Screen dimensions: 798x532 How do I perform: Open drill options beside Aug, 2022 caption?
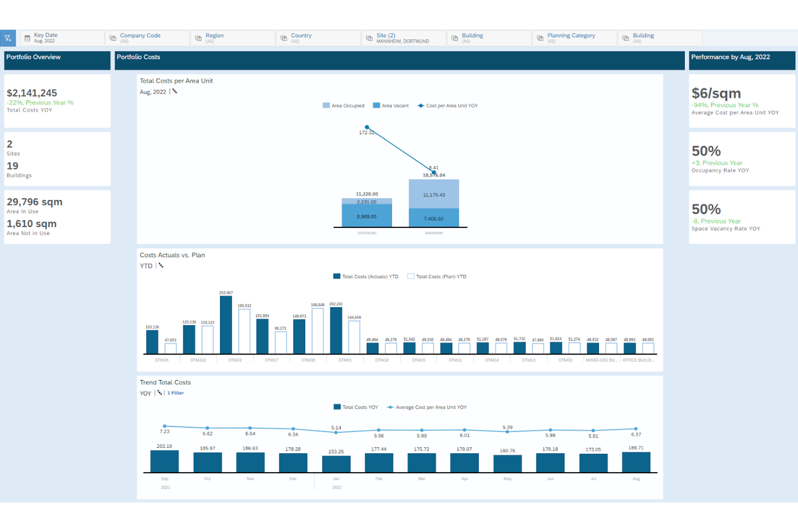(174, 92)
